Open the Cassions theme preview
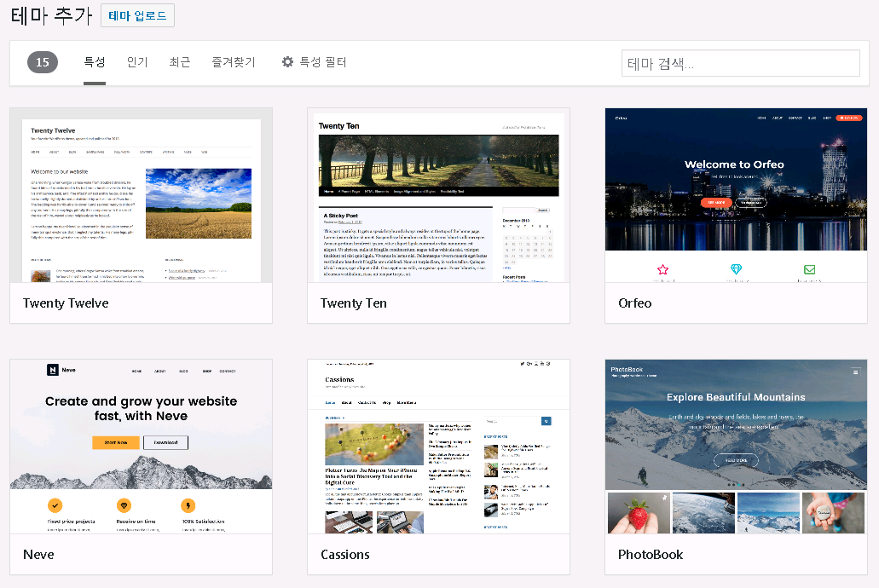Screen dimensions: 879x588 (438, 447)
